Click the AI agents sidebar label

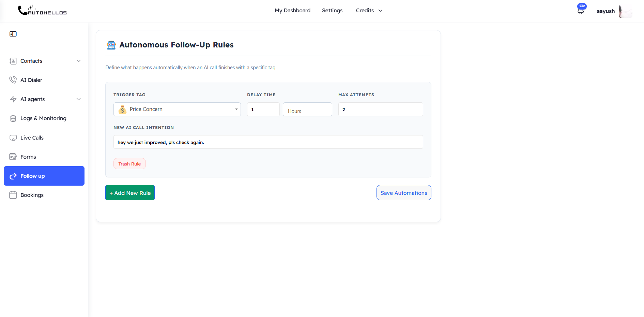32,99
